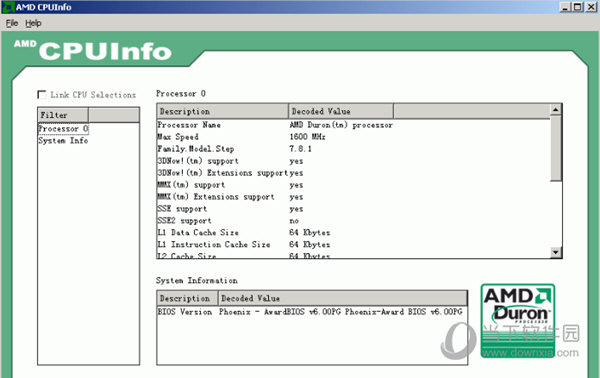The width and height of the screenshot is (600, 378).
Task: Select 3DNow!(tm) Extensions support row
Action: coord(353,173)
